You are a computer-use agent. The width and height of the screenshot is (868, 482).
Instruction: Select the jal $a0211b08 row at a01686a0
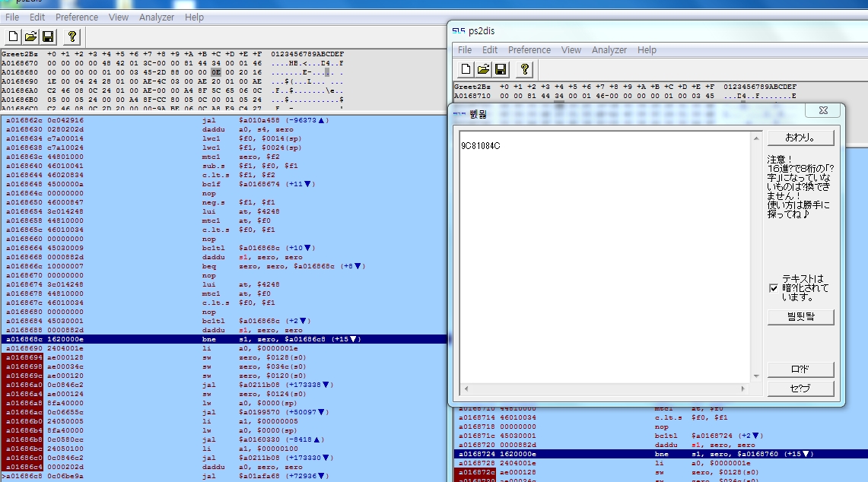pos(224,385)
